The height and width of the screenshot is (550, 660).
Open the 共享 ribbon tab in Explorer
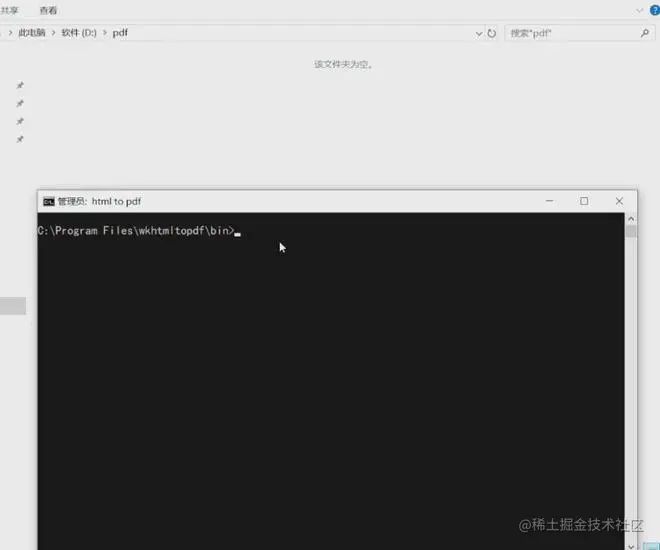[x=9, y=11]
